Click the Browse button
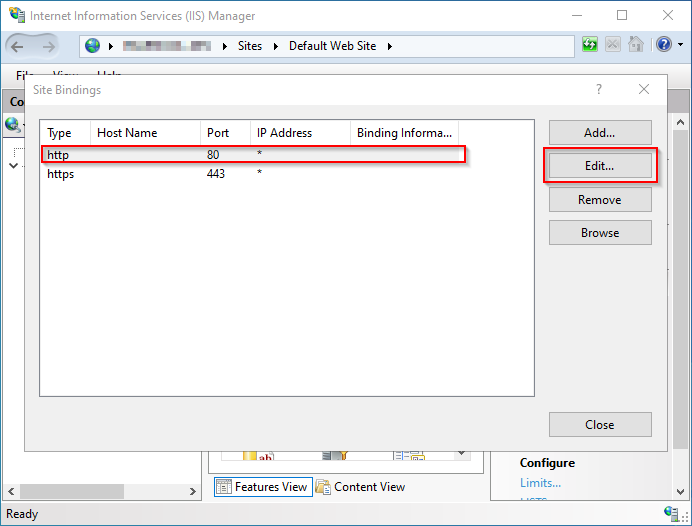 tap(600, 233)
